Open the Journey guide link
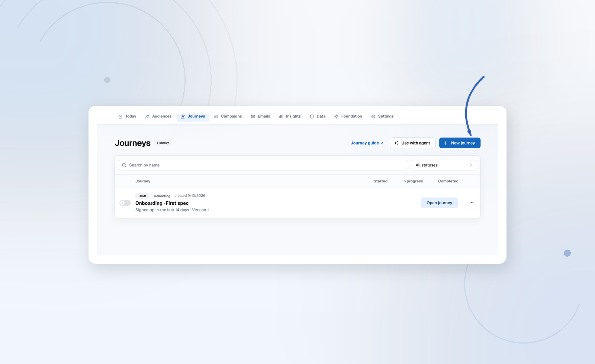 [367, 143]
